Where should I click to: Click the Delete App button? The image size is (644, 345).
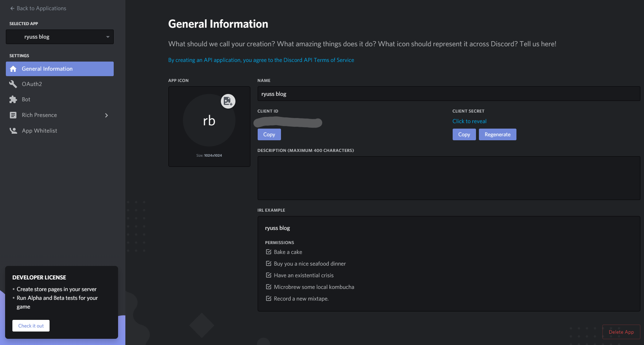[621, 332]
